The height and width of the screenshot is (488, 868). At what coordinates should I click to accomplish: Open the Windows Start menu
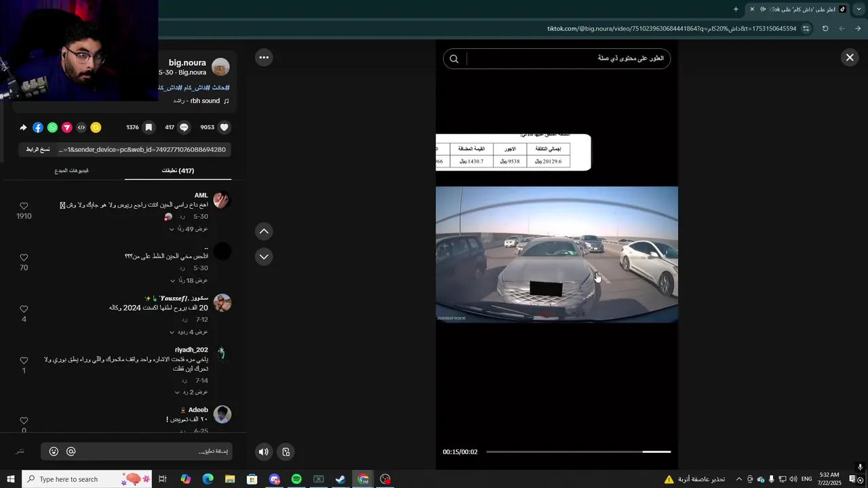[10, 479]
